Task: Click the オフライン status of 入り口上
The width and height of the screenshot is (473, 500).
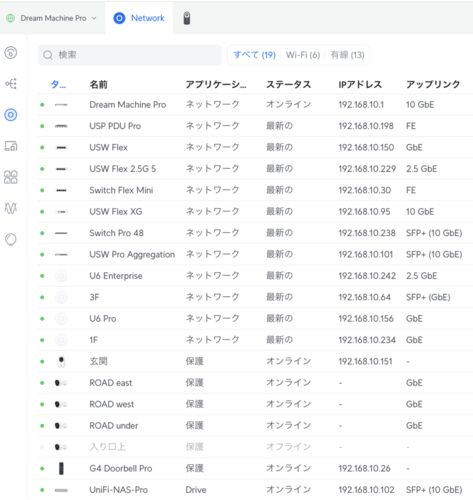Action: pos(288,447)
